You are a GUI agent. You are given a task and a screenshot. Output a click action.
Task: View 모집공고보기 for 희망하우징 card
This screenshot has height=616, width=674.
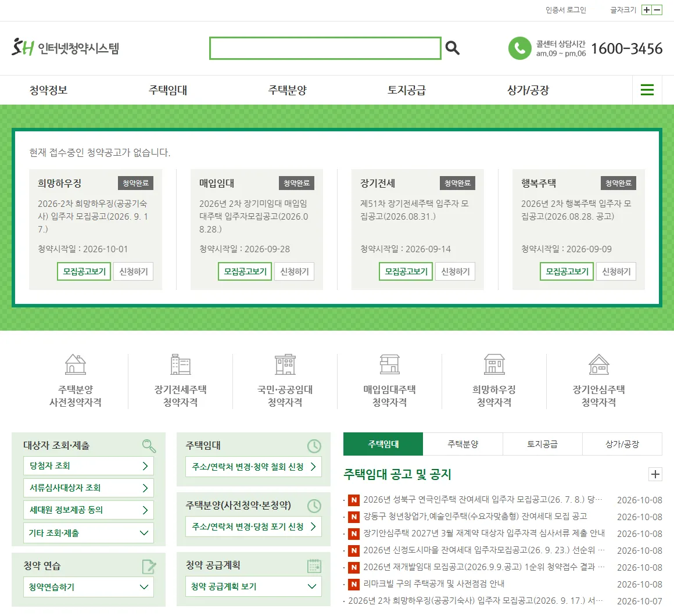click(x=84, y=271)
